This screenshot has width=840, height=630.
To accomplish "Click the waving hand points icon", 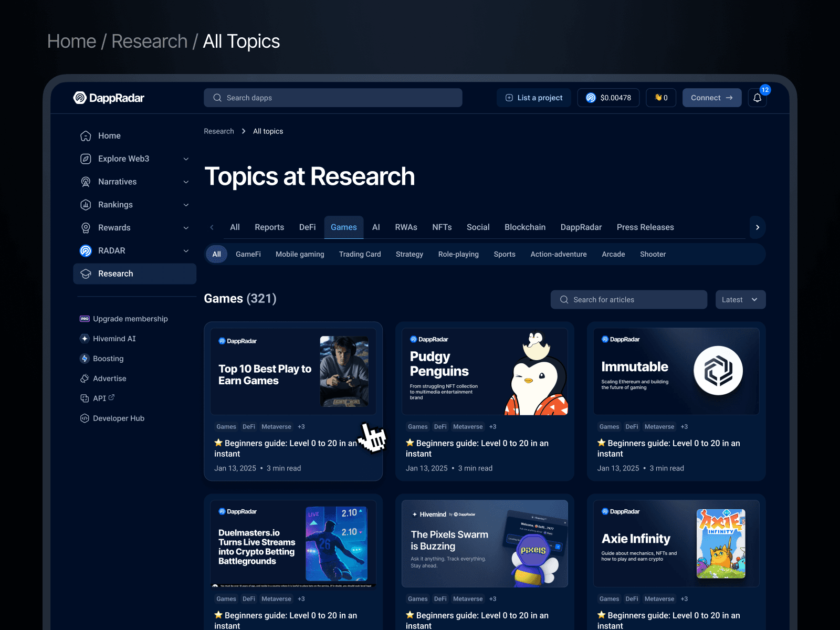I will pos(658,97).
